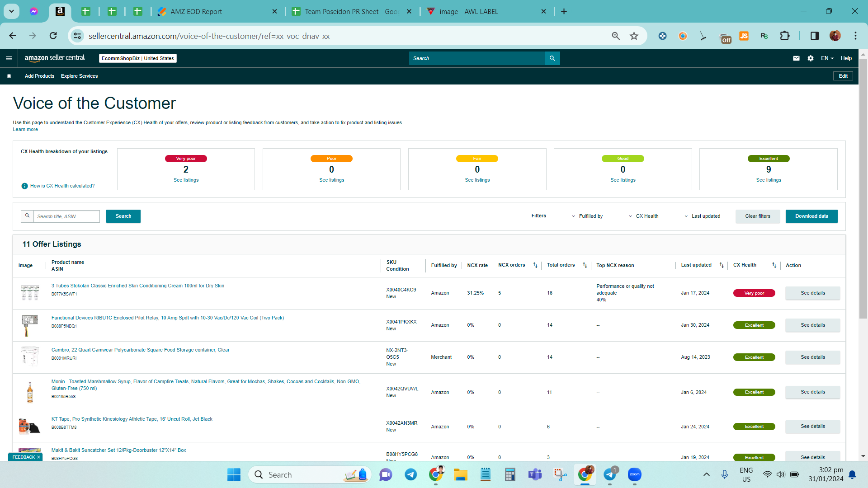
Task: Sort by Total orders column arrows
Action: (585, 265)
